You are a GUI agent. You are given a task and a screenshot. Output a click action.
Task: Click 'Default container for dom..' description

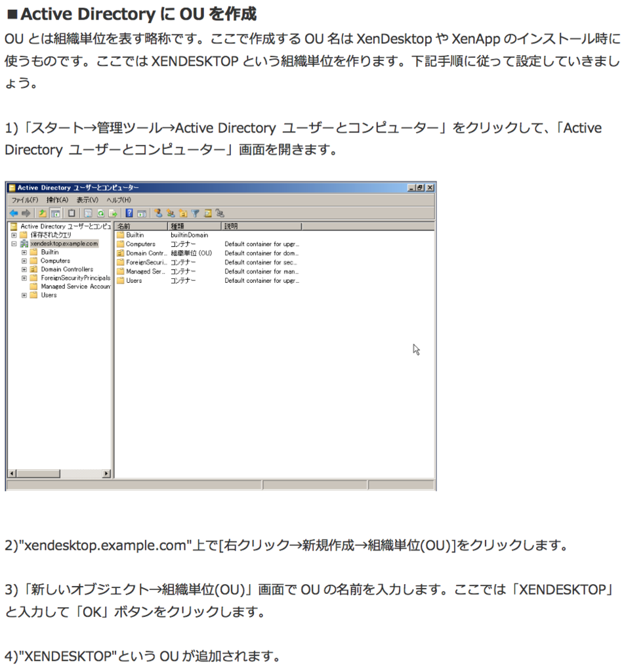click(261, 253)
